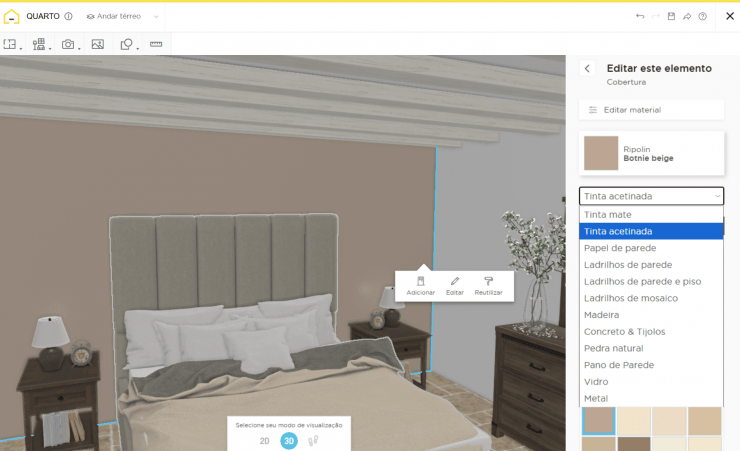Image resolution: width=740 pixels, height=451 pixels.
Task: Choose Ladrilhos de parede e piso option
Action: tap(651, 282)
